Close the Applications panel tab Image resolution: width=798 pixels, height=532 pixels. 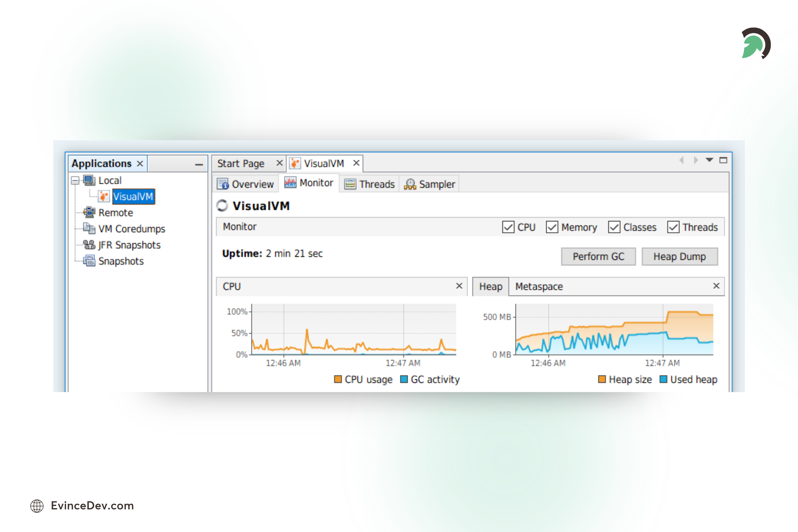(x=140, y=164)
